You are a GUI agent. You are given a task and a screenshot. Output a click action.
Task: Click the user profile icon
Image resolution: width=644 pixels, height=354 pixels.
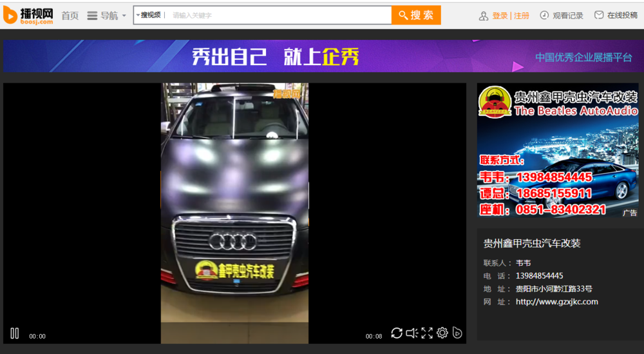[x=484, y=15]
